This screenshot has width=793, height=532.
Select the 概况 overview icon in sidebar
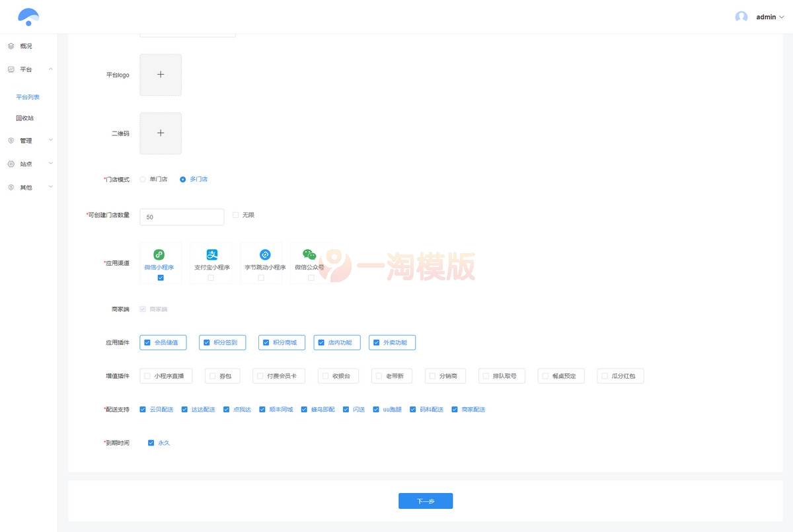[x=10, y=46]
